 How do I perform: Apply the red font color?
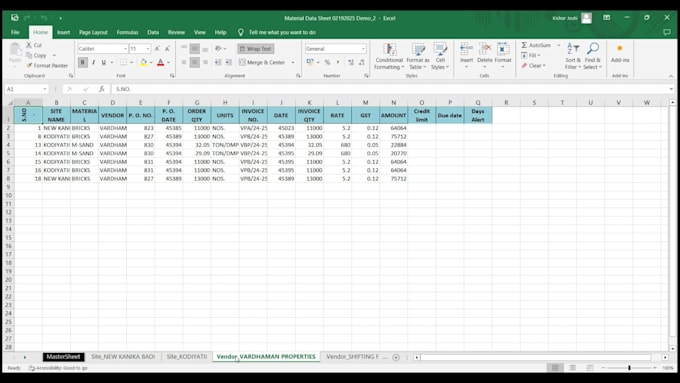(x=160, y=62)
